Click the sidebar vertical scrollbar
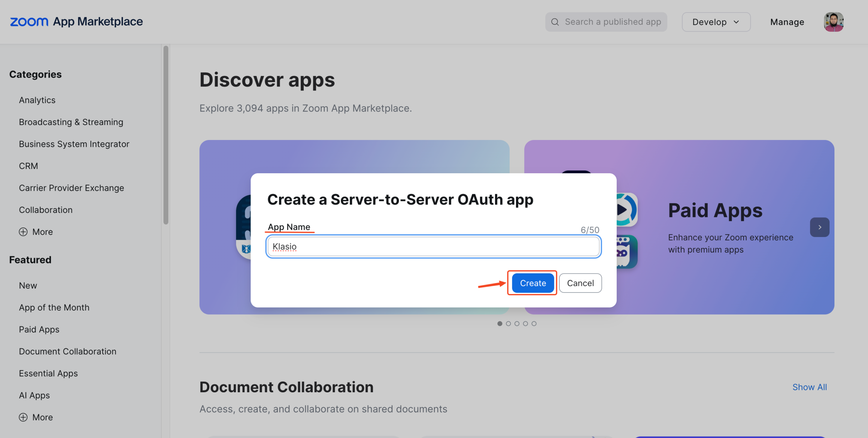Screen dimensions: 868x438 coord(166,135)
